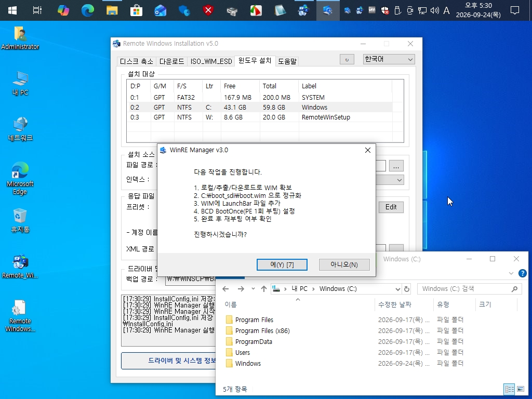Click the refresh button in Explorer address bar
Screen dimensions: 532x399
[406, 289]
